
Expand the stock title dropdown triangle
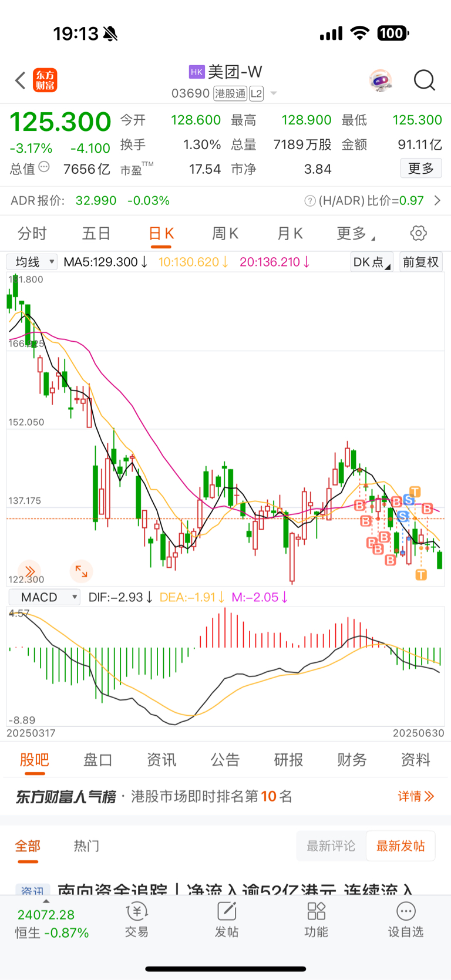[x=273, y=94]
